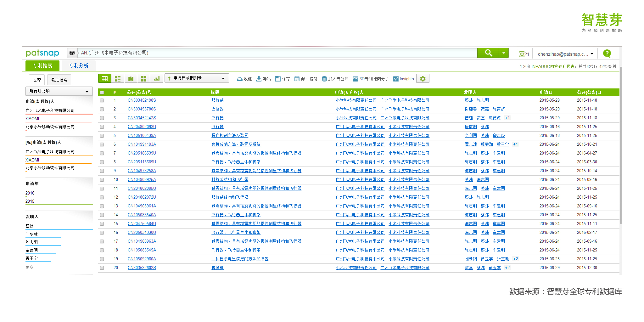Open the gear settings button
The height and width of the screenshot is (322, 644).
click(423, 78)
